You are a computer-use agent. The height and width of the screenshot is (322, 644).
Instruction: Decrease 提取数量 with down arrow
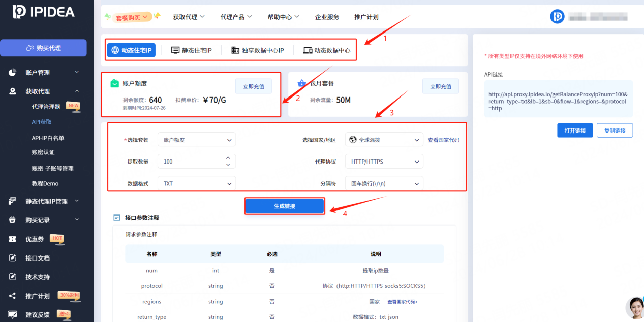click(228, 165)
